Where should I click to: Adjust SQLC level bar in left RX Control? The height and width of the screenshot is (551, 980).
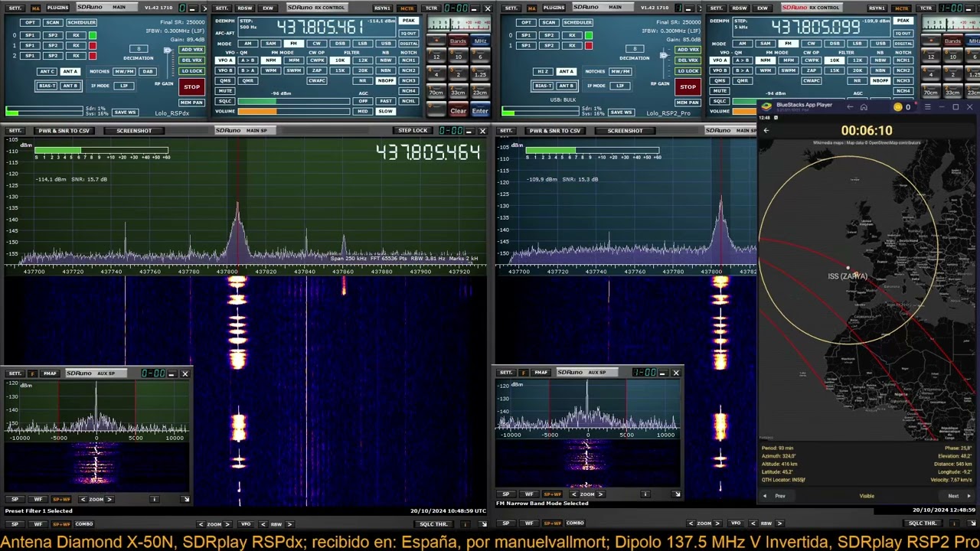295,101
